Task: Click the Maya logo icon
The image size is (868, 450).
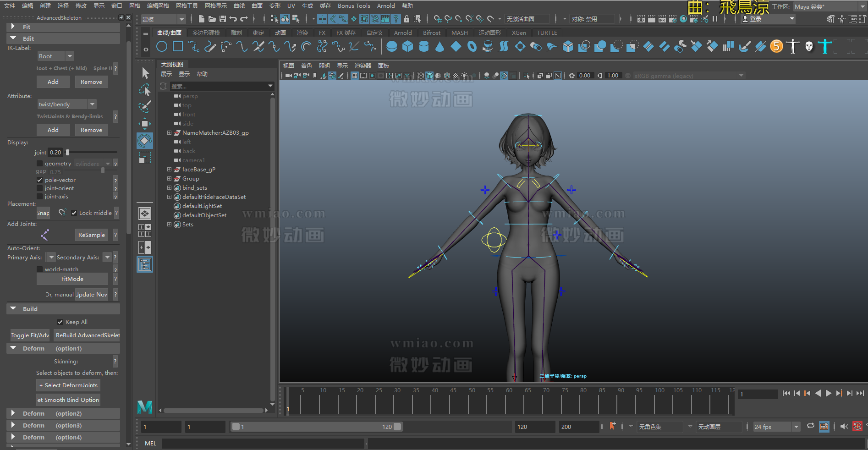Action: [145, 407]
